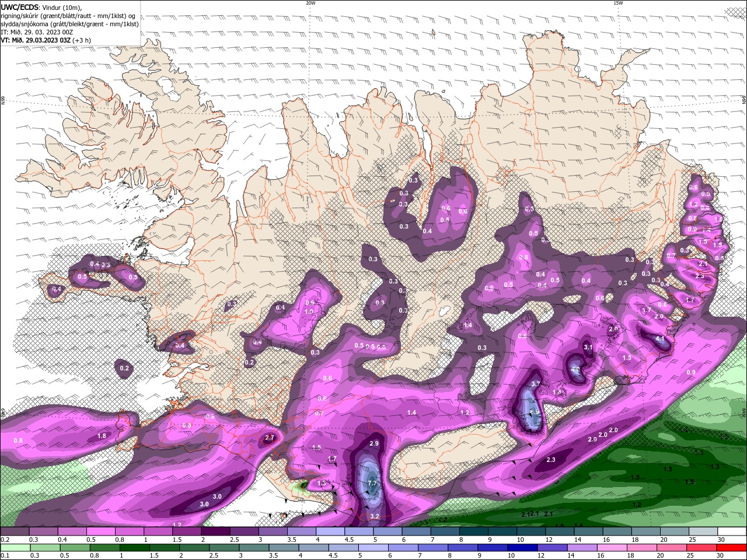Click the "20W" longitude label
The width and height of the screenshot is (747, 560).
(x=310, y=3)
